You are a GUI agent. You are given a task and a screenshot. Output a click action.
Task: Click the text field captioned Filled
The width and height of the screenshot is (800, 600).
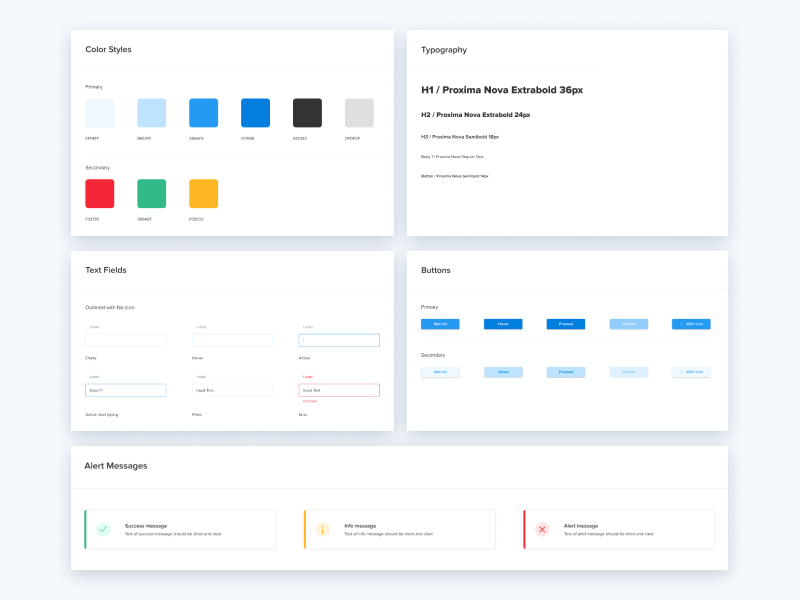coord(232,390)
